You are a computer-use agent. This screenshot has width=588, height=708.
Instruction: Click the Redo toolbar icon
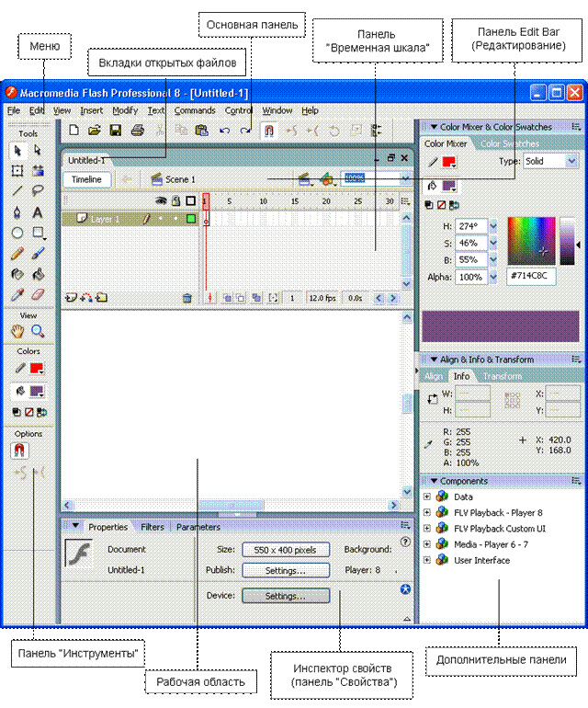pos(245,131)
